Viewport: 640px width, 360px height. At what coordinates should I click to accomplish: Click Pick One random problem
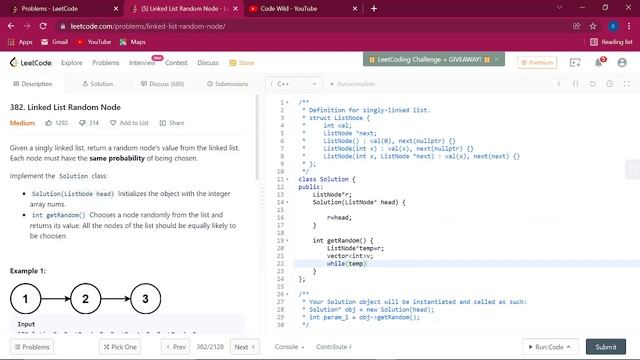click(x=120, y=347)
